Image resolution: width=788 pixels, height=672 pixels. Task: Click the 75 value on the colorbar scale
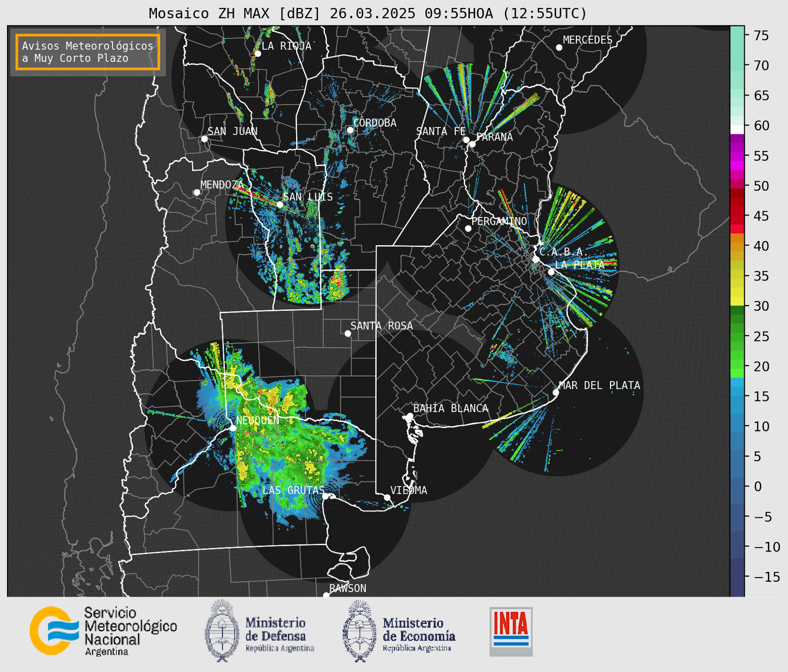[760, 36]
